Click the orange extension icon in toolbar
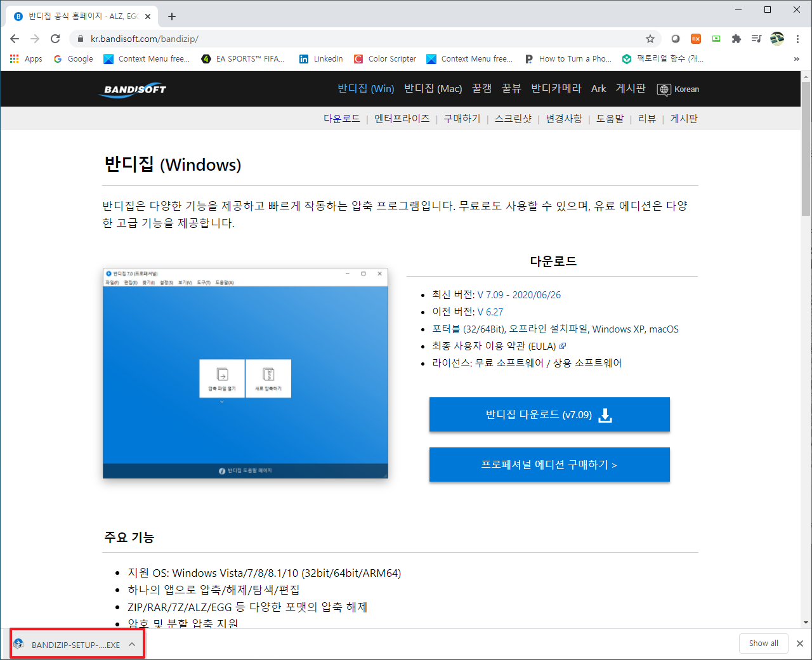This screenshot has width=812, height=660. [696, 39]
